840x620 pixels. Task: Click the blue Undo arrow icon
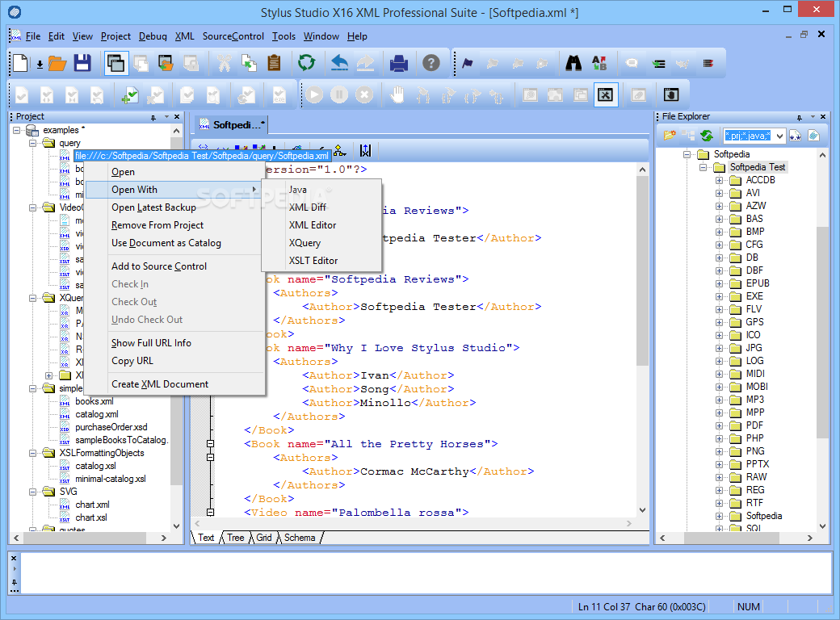coord(340,63)
